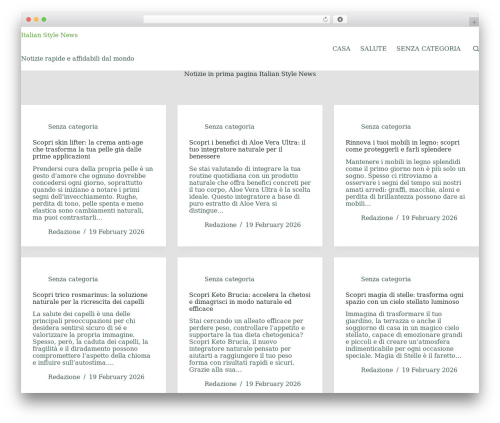This screenshot has height=423, width=500.
Task: Click the browser extension icon next to address bar
Action: coord(340,19)
